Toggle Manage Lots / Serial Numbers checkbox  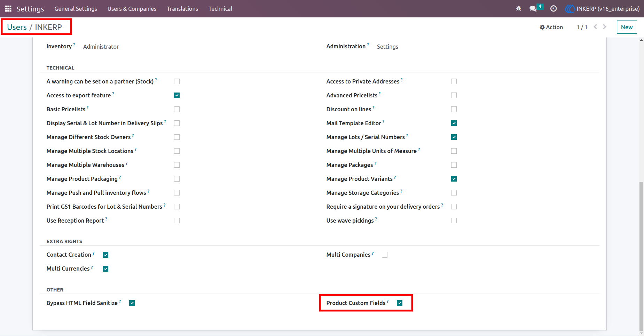[454, 137]
